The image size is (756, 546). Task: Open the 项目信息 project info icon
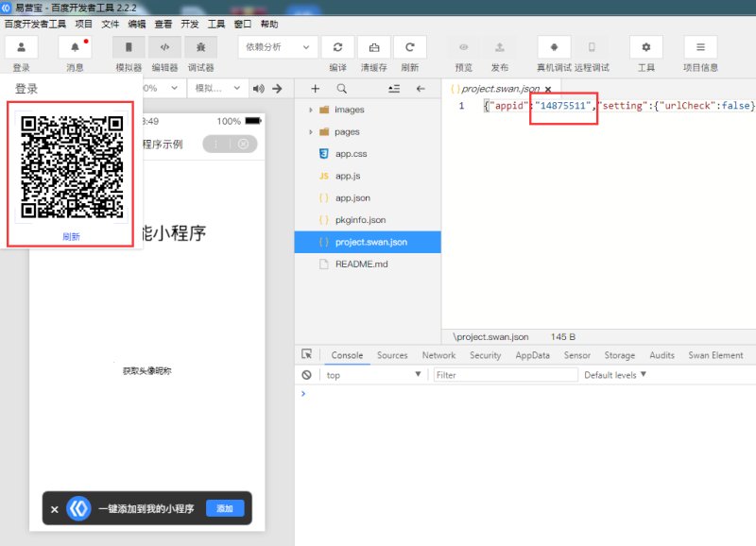[700, 47]
